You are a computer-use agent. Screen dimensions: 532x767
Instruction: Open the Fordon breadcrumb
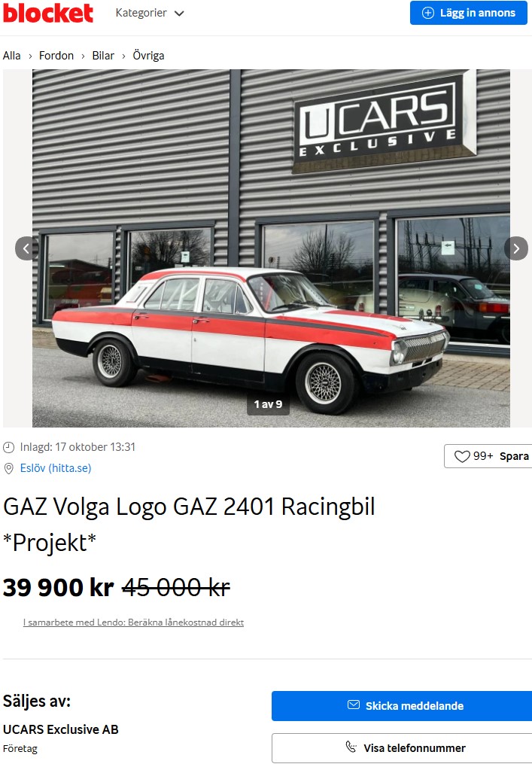point(56,56)
